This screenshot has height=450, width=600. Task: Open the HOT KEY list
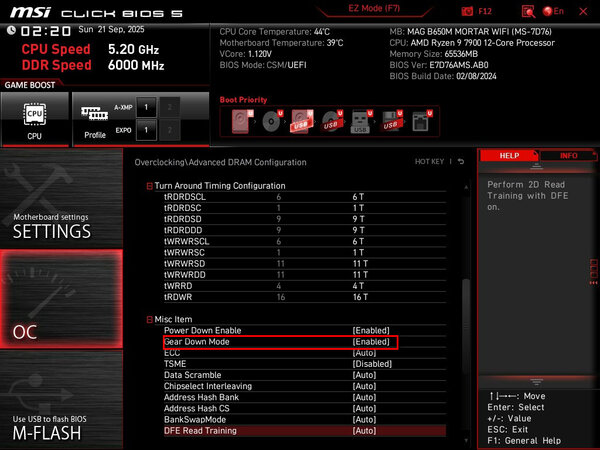coord(429,162)
